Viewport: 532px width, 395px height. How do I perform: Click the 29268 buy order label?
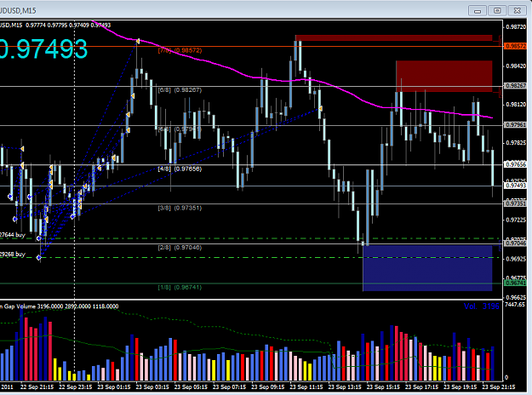click(13, 255)
